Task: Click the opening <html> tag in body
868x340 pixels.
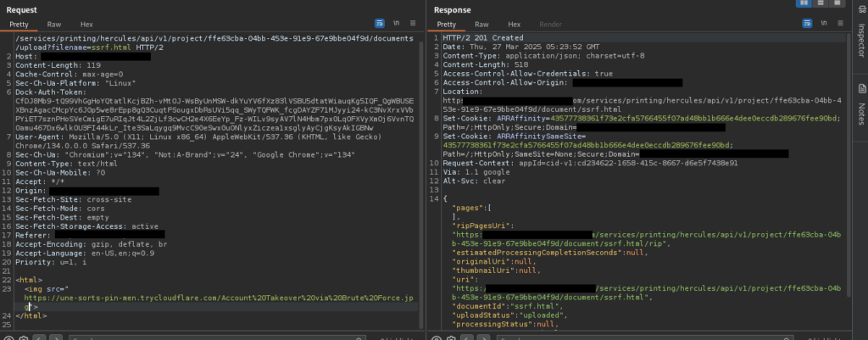Action: [29, 280]
